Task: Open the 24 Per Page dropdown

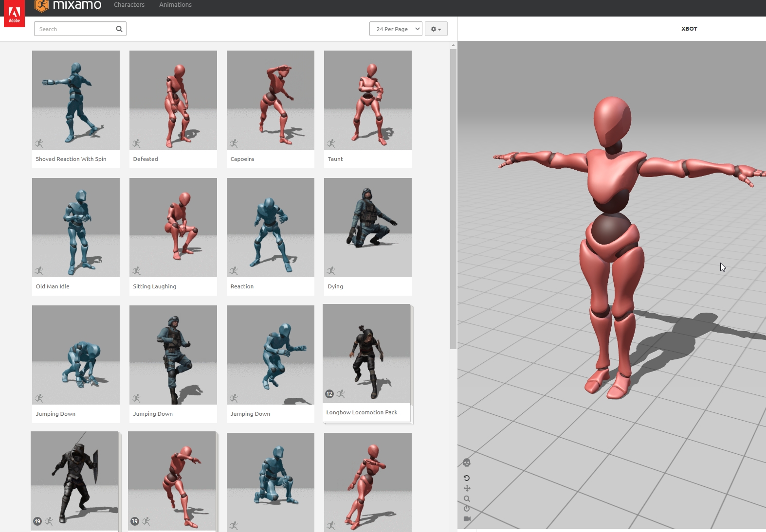Action: point(396,29)
